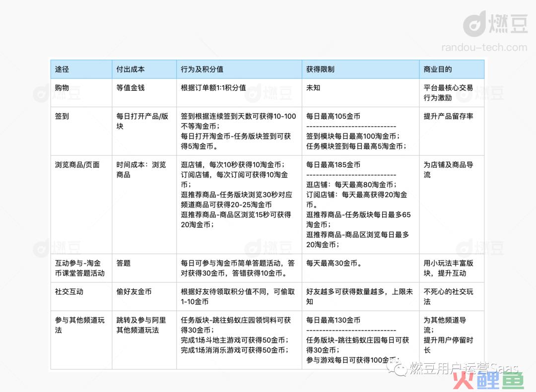Click the text '逛推荐商品-任务版块每日最多65淘金币'

pos(359,220)
